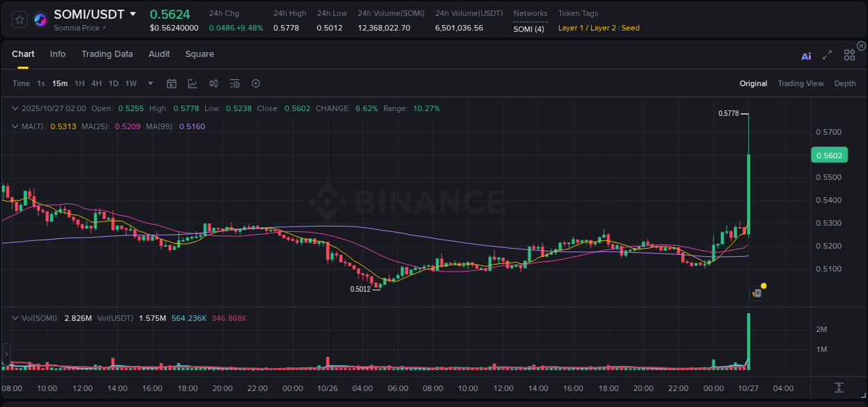This screenshot has width=868, height=407.
Task: Open the Binance Ai assistant
Action: 806,56
